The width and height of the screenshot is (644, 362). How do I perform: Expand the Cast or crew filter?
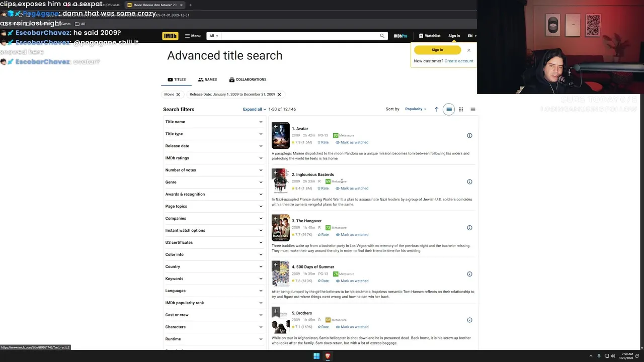click(x=214, y=315)
